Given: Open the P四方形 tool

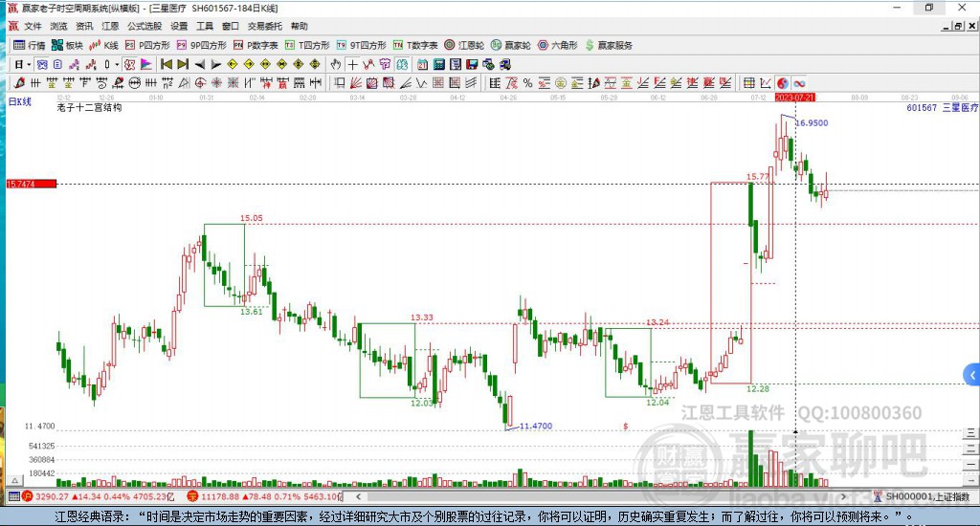Looking at the screenshot, I should [x=147, y=45].
